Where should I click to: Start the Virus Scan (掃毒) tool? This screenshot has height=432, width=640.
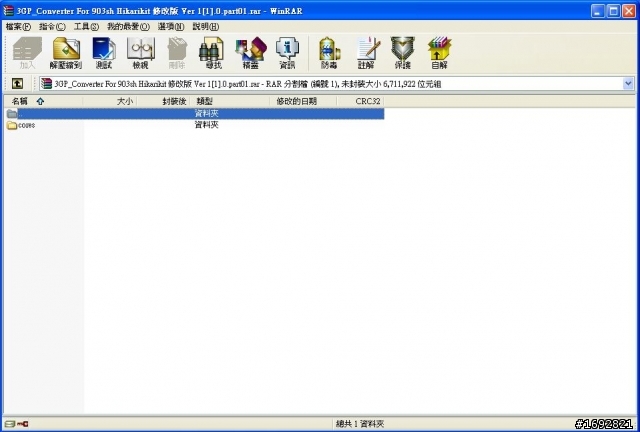(x=329, y=53)
